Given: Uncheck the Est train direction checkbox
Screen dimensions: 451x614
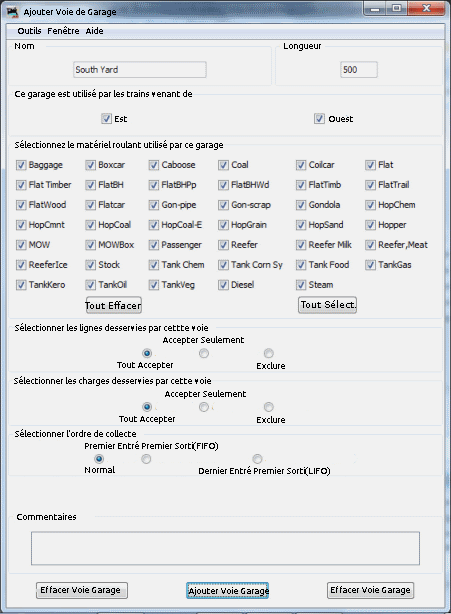Looking at the screenshot, I should pyautogui.click(x=106, y=119).
